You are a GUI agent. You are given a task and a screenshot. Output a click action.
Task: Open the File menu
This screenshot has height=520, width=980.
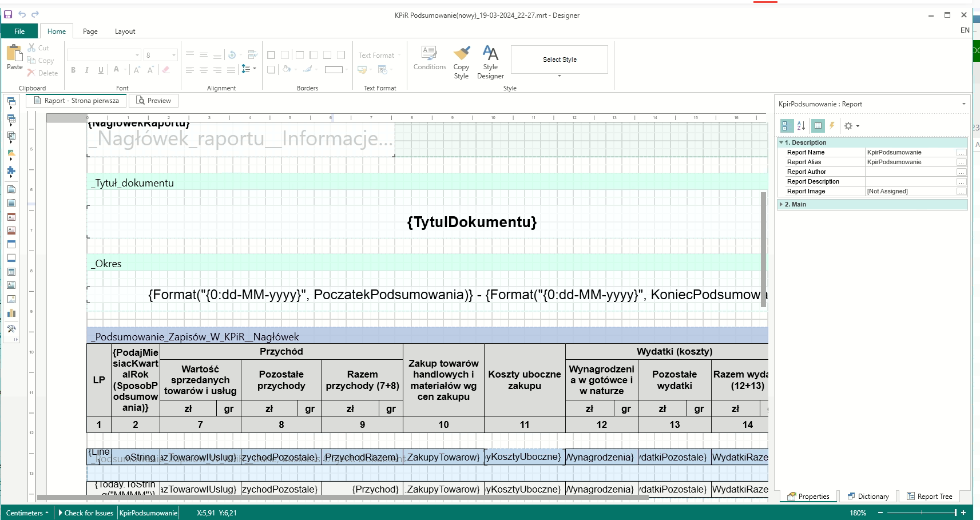click(19, 31)
